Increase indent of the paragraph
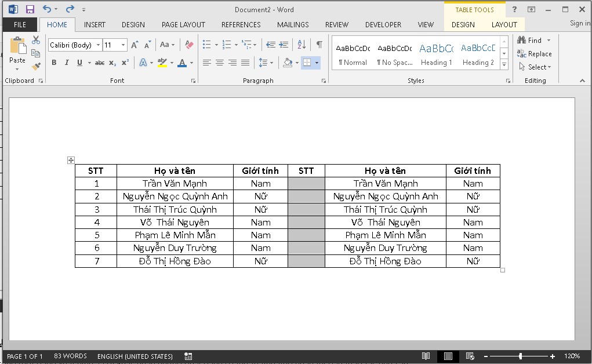The height and width of the screenshot is (364, 592). point(284,45)
